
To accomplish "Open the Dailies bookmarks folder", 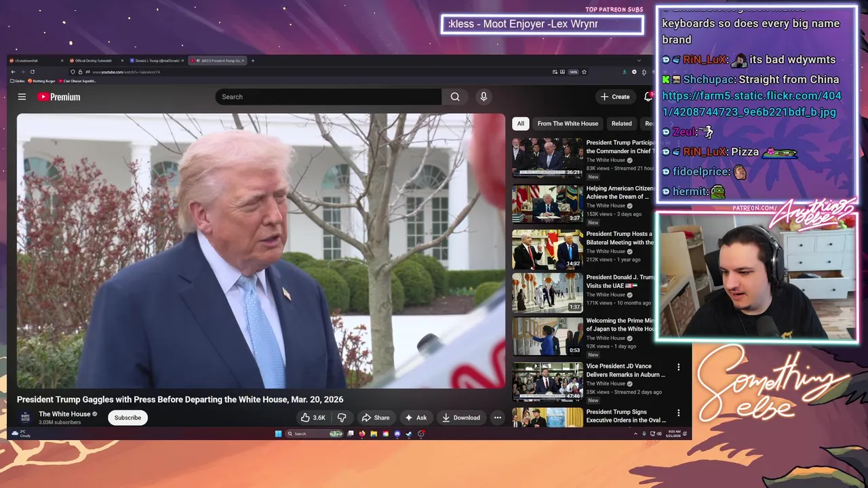I will tap(18, 81).
